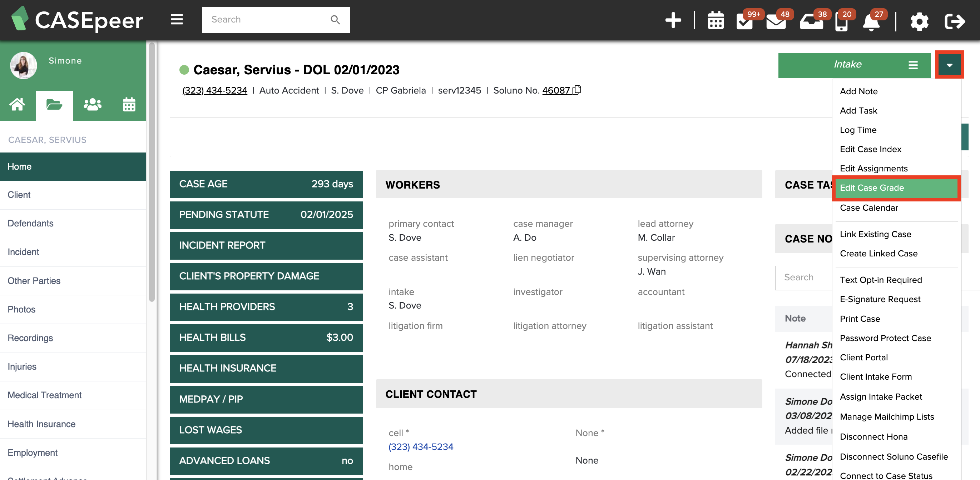Choose Edit Assignments menu entry
The image size is (980, 480).
click(873, 168)
